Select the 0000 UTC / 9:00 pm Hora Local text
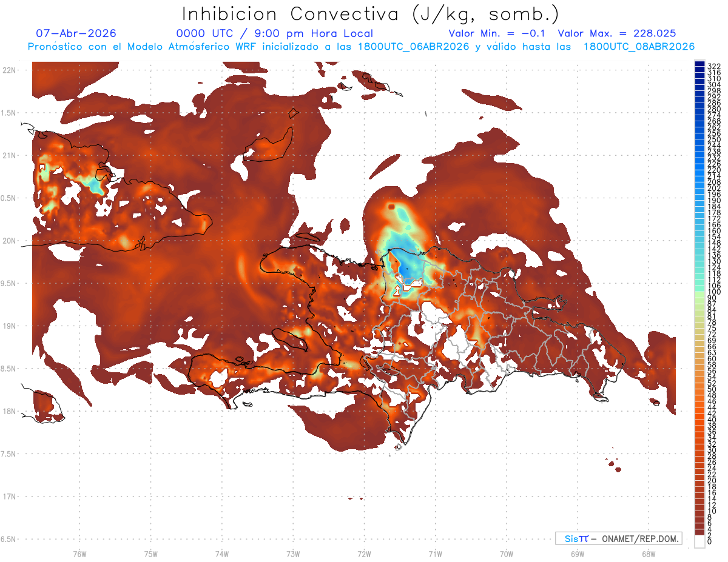Viewport: 728px width, 562px height. (x=275, y=34)
